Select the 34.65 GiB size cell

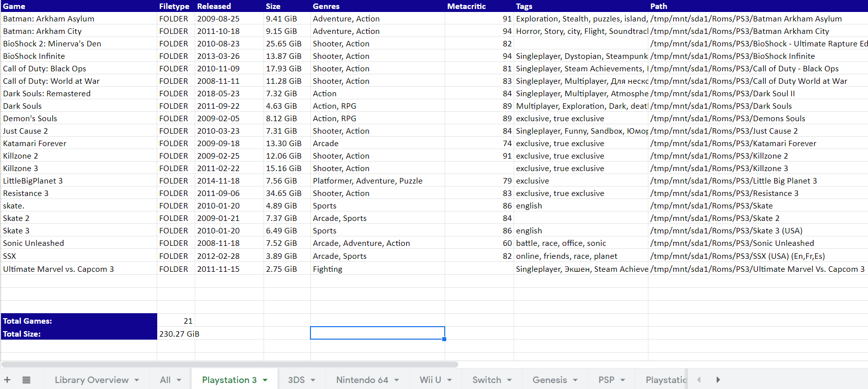[x=287, y=193]
